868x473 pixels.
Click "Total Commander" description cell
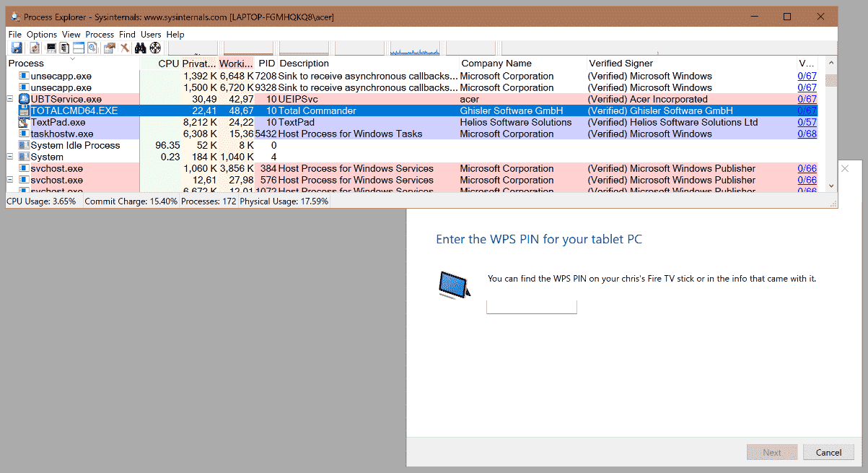[317, 110]
